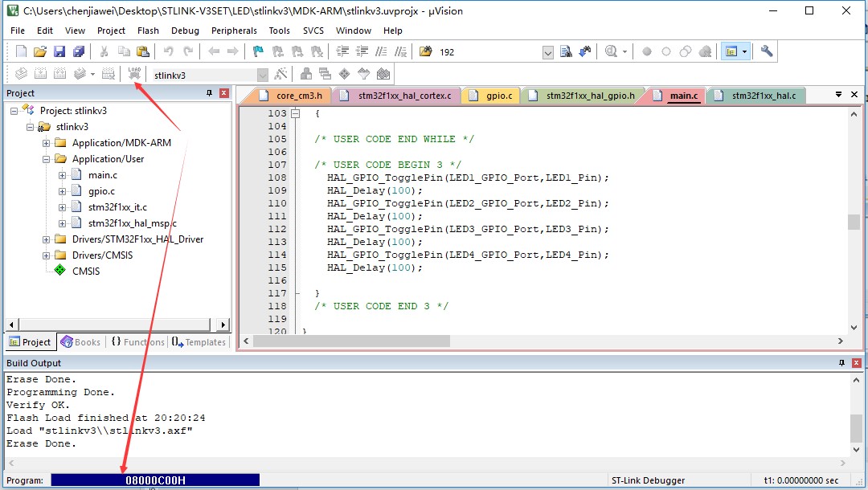Screen dimensions: 868x490
Task: Open Configuration wrench icon
Action: click(767, 51)
